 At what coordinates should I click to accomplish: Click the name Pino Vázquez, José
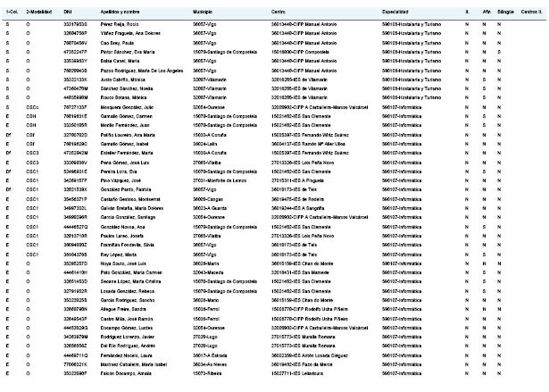tap(121, 180)
